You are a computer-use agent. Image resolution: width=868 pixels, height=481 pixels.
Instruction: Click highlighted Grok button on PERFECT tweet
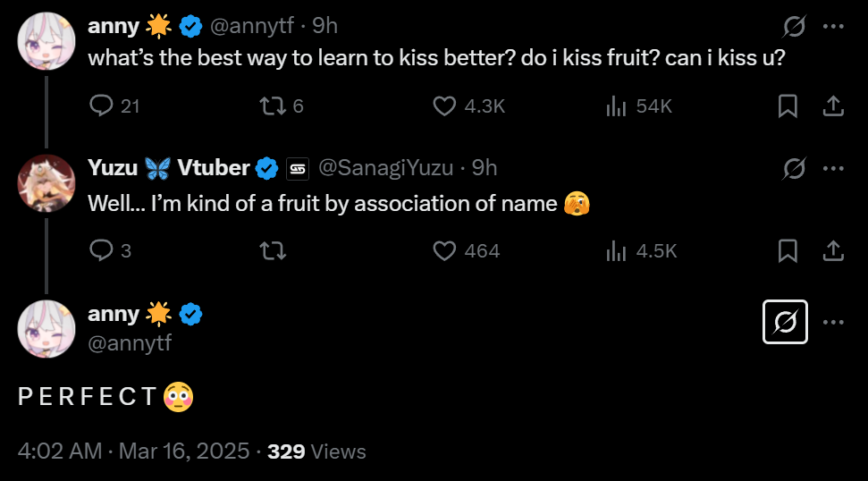pos(785,322)
